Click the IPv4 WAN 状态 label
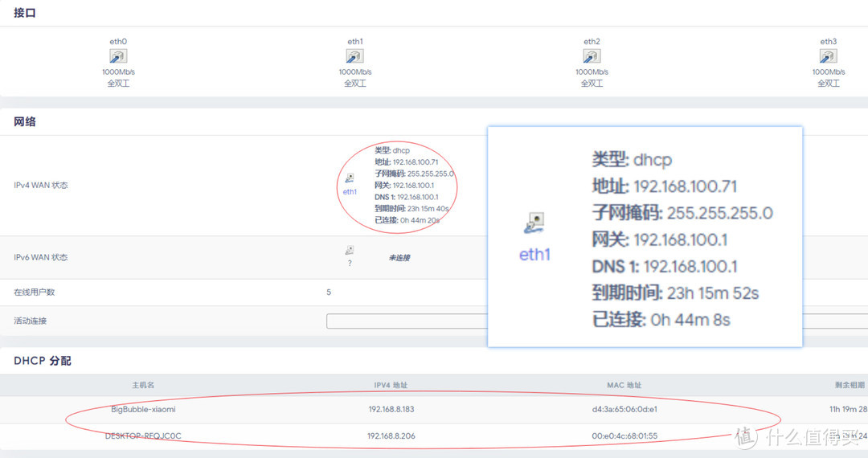868x458 pixels. 41,186
